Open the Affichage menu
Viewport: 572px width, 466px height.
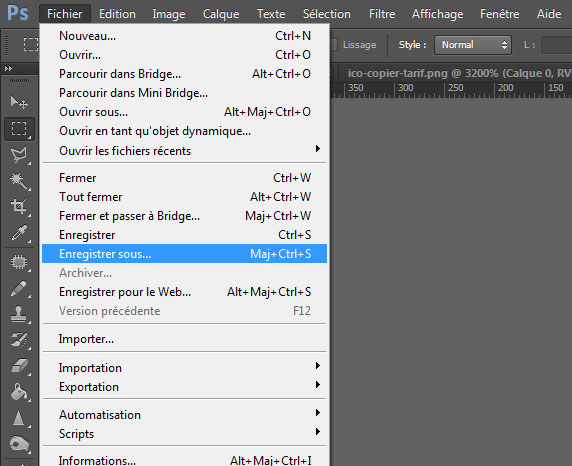437,14
